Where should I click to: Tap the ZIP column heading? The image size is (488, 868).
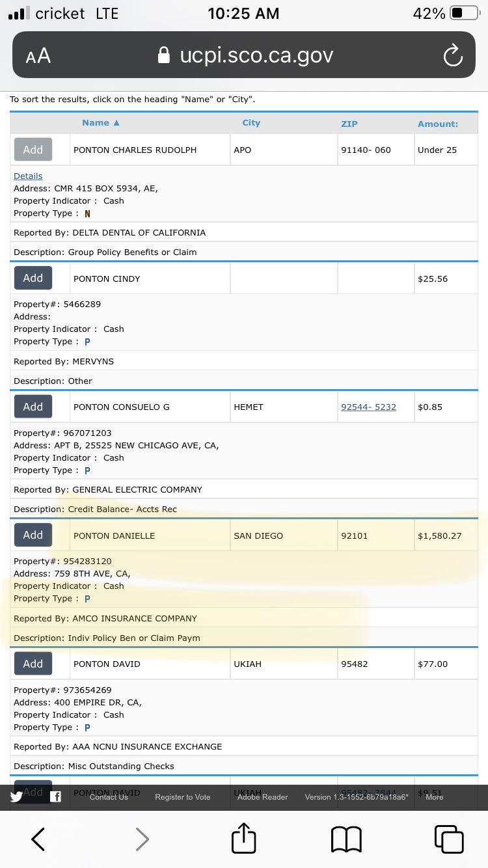tap(349, 124)
